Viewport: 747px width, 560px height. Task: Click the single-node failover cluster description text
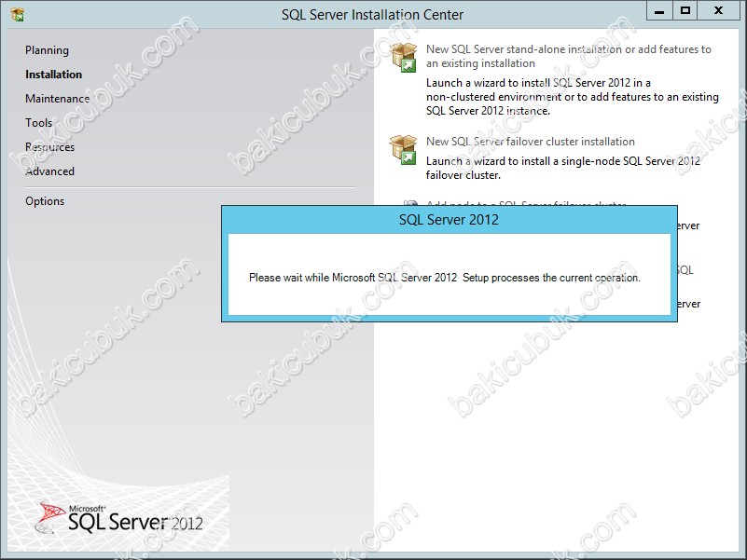[563, 168]
